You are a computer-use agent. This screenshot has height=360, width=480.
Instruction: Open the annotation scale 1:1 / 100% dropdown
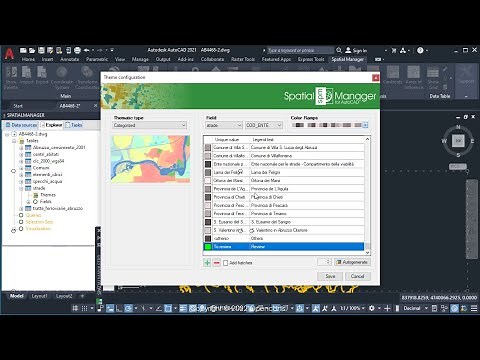click(x=352, y=308)
